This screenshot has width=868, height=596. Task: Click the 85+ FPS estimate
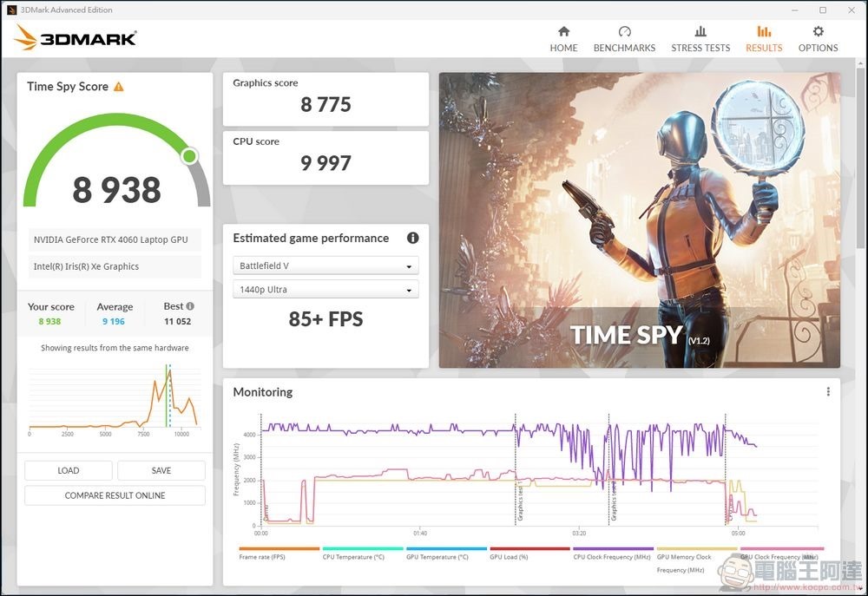point(325,318)
